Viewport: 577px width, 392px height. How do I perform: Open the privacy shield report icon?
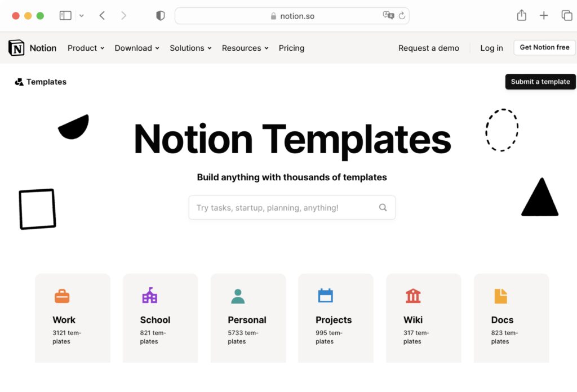(x=161, y=15)
